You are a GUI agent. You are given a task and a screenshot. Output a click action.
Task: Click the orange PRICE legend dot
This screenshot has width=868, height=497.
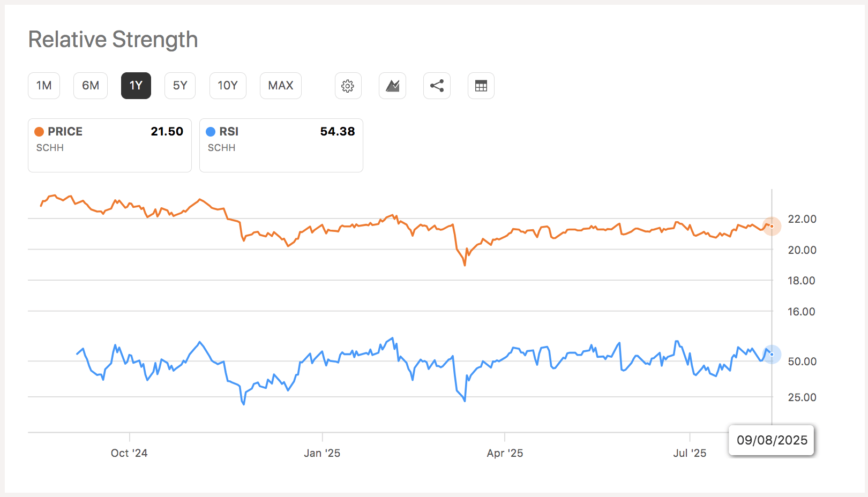pos(39,131)
